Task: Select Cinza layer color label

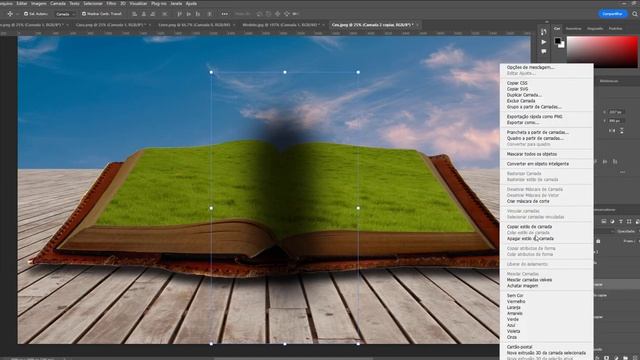Action: (512, 337)
